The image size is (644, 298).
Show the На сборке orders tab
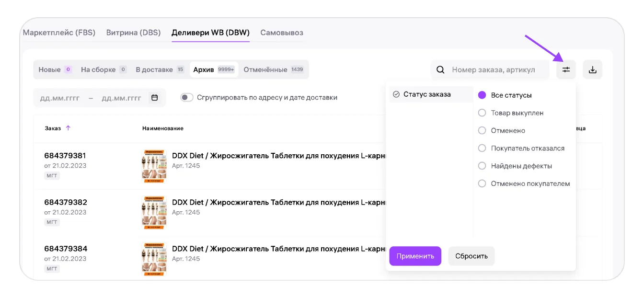pos(103,69)
